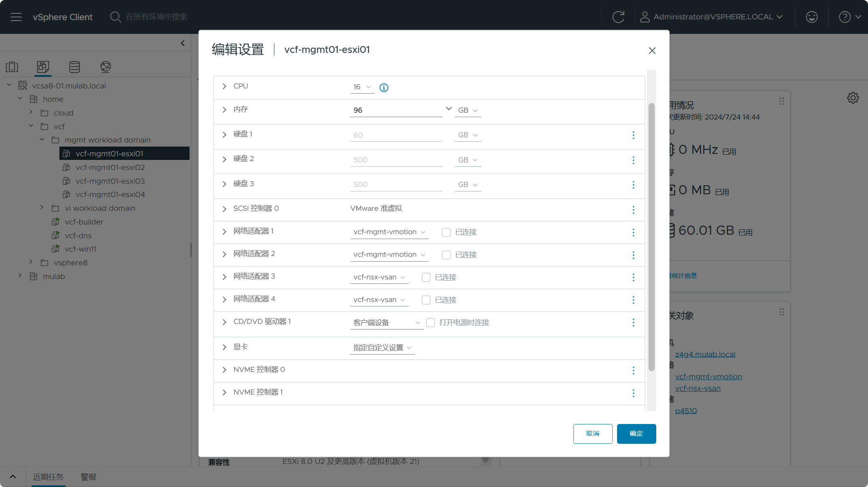Collapse the left navigation pane
The width and height of the screenshot is (868, 487).
(x=183, y=43)
